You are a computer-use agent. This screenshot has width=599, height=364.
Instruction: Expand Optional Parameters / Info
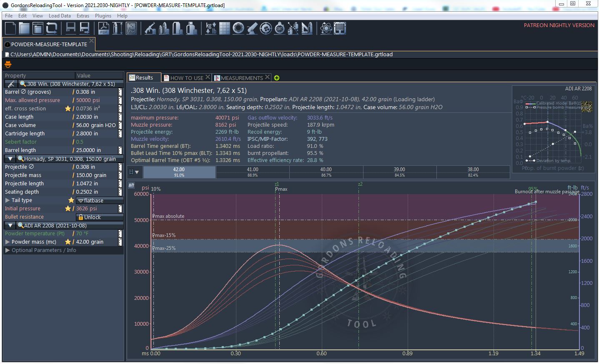tap(7, 250)
